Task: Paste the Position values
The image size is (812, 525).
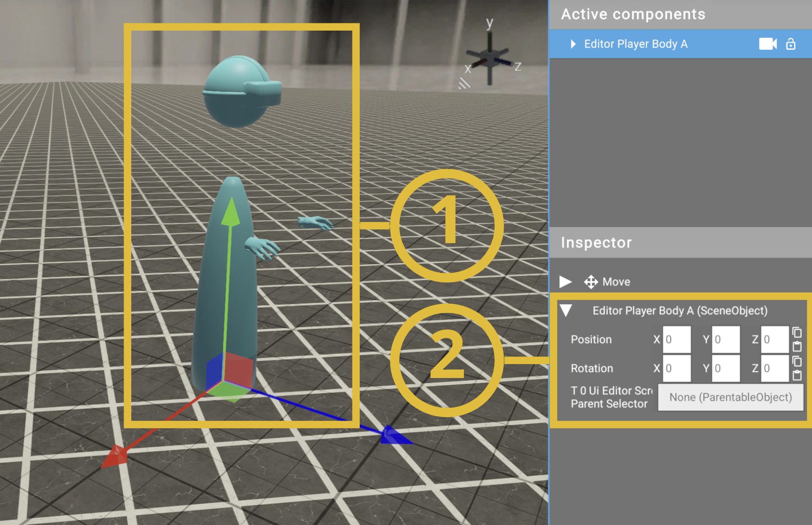Action: pyautogui.click(x=797, y=347)
